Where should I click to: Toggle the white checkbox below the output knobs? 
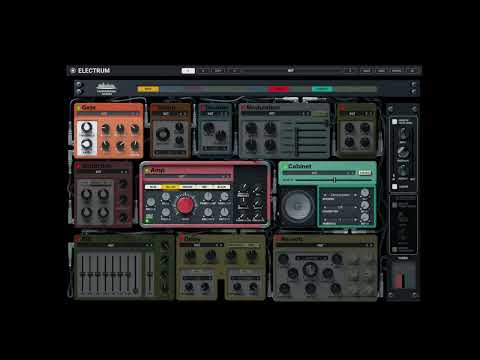coord(395,186)
